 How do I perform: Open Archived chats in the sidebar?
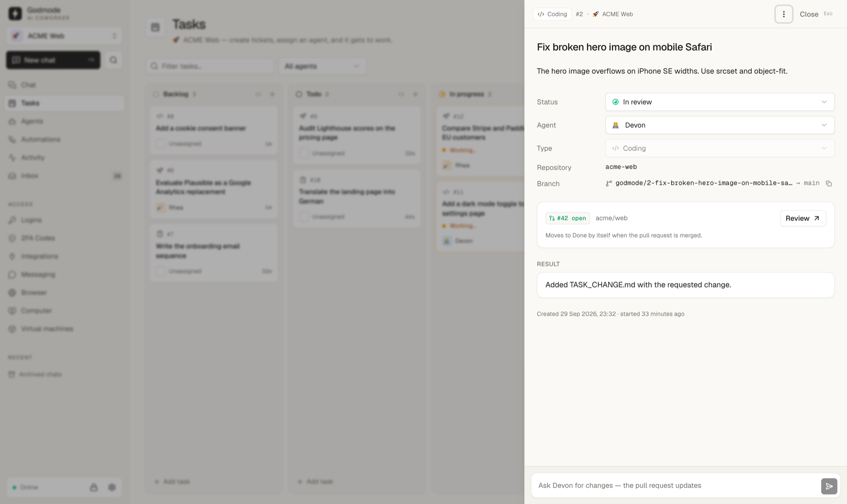tap(64, 374)
